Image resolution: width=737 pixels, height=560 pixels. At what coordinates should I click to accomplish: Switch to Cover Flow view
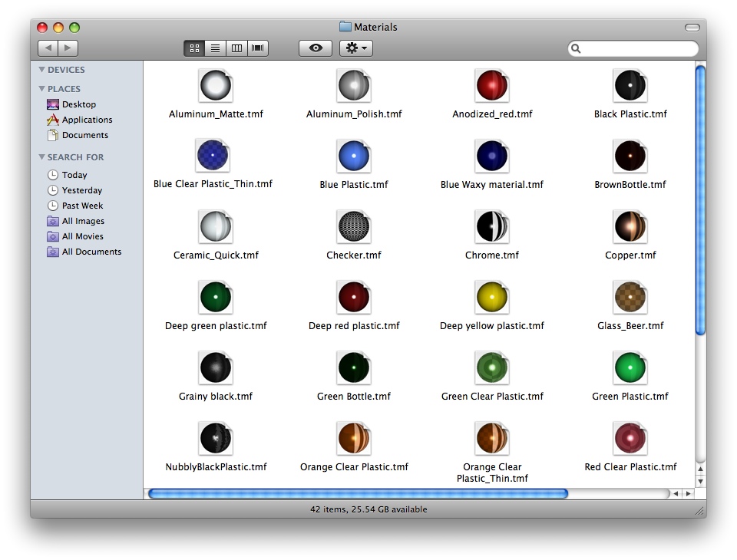[x=258, y=48]
